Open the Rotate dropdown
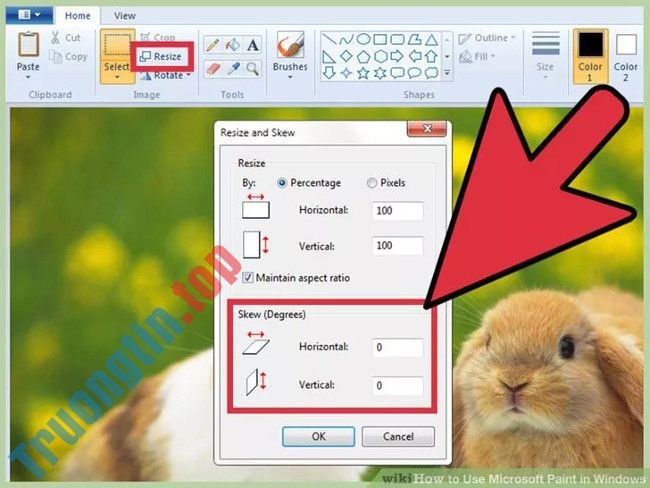The height and width of the screenshot is (488, 650). click(x=165, y=75)
